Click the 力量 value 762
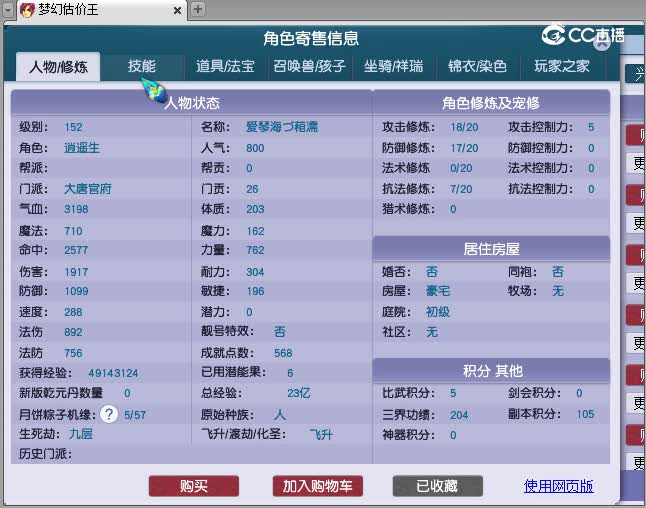The width and height of the screenshot is (646, 508). pos(255,250)
